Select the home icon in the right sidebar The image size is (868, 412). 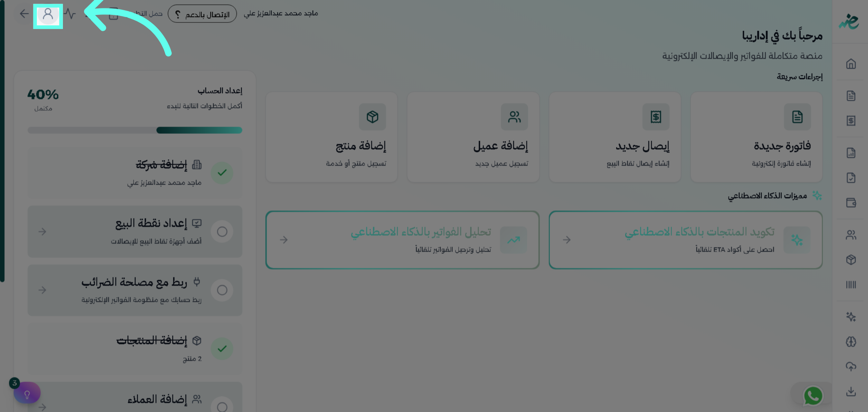pyautogui.click(x=852, y=64)
